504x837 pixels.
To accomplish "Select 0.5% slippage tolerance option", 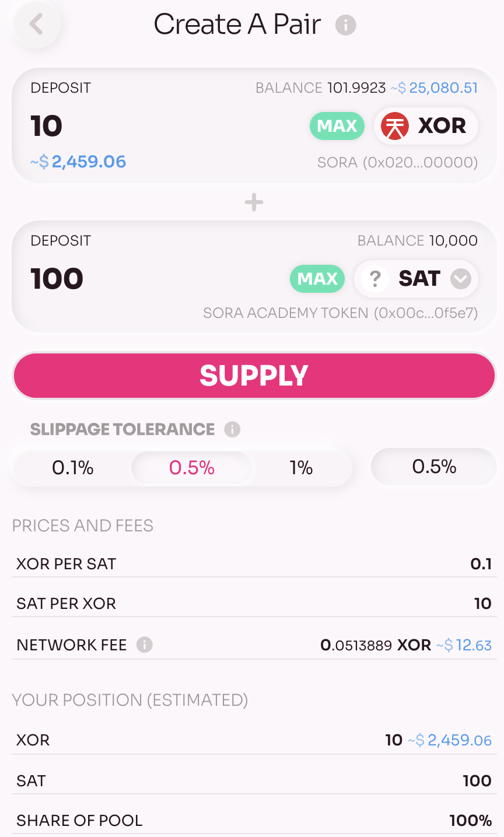I will tap(192, 468).
